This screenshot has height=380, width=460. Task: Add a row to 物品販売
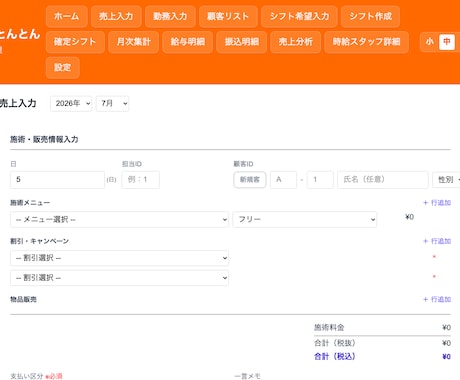437,299
